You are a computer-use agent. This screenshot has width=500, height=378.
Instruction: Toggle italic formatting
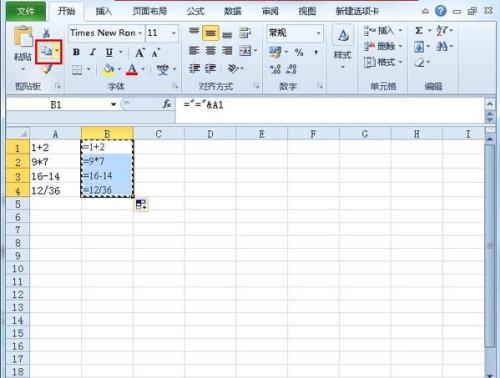pyautogui.click(x=93, y=52)
